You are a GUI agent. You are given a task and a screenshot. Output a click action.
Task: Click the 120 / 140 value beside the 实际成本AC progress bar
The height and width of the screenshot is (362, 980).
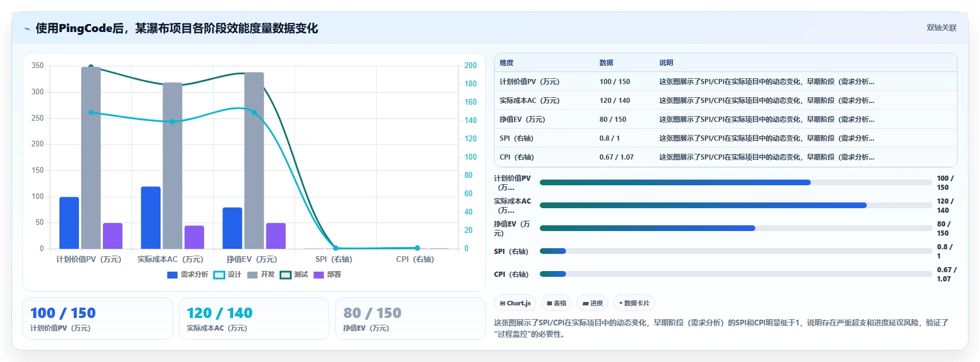945,206
